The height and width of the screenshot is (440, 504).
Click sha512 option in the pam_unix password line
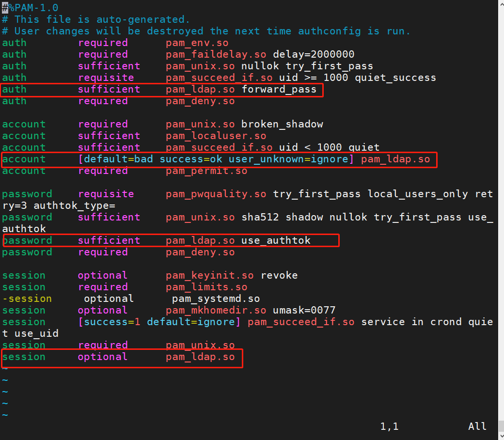tap(260, 217)
